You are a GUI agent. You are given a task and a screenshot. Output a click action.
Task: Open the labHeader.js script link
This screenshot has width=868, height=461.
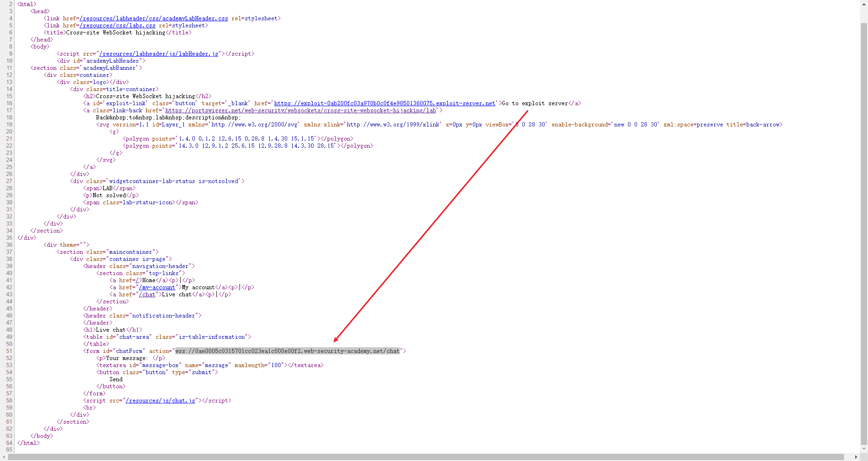pyautogui.click(x=158, y=53)
